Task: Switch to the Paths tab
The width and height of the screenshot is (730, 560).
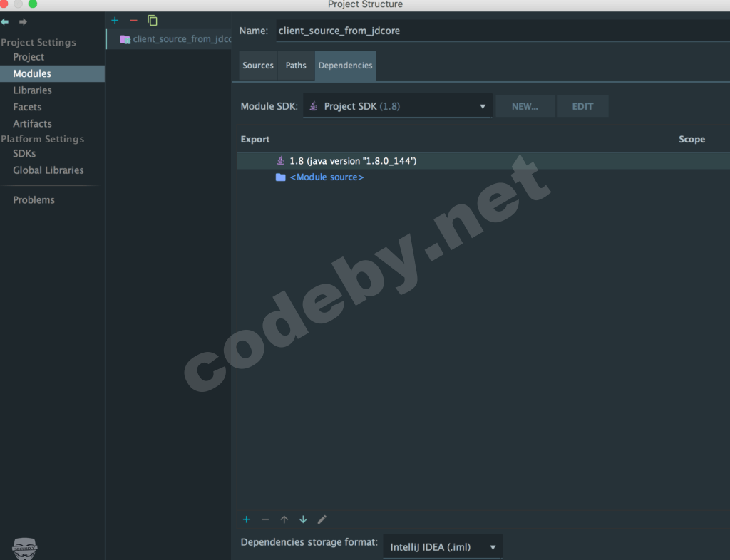Action: [x=296, y=66]
